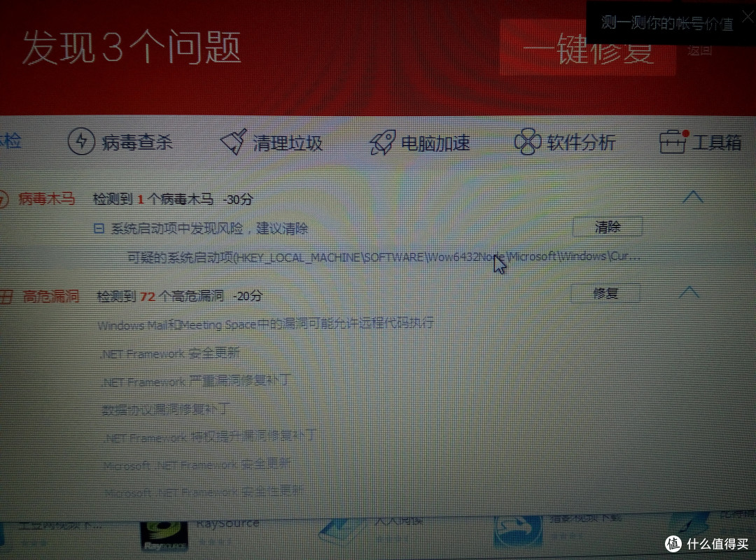This screenshot has height=560, width=756.
Task: Collapse 系统启动项中发现风险 tree item
Action: click(x=99, y=228)
